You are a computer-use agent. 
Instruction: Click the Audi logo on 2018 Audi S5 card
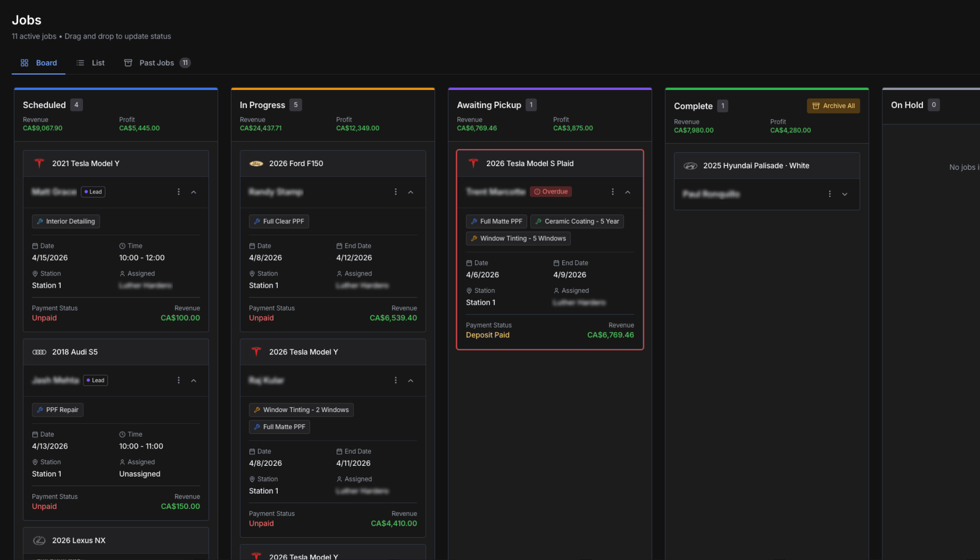click(x=39, y=352)
